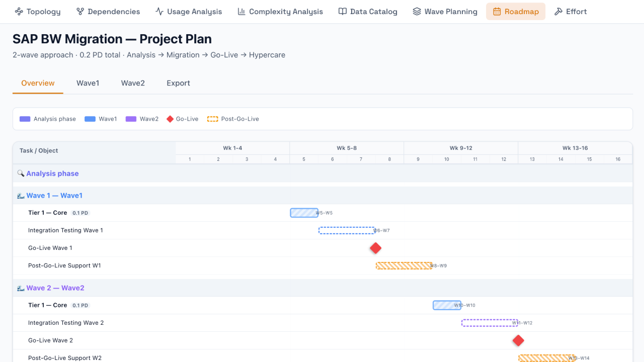Click the Wave 2 Tier 1 Core bar
The width and height of the screenshot is (644, 362).
[447, 305]
